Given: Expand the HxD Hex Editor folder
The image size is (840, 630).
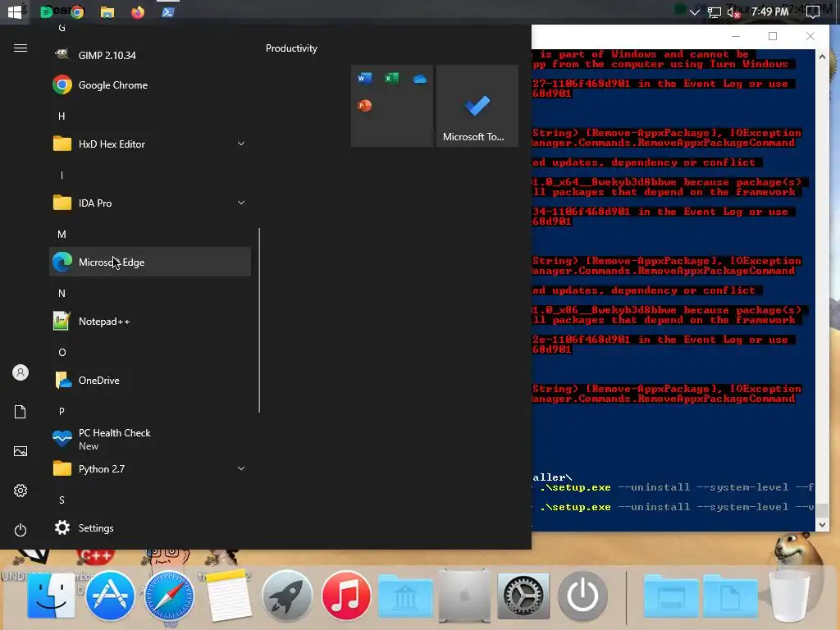Looking at the screenshot, I should click(241, 144).
